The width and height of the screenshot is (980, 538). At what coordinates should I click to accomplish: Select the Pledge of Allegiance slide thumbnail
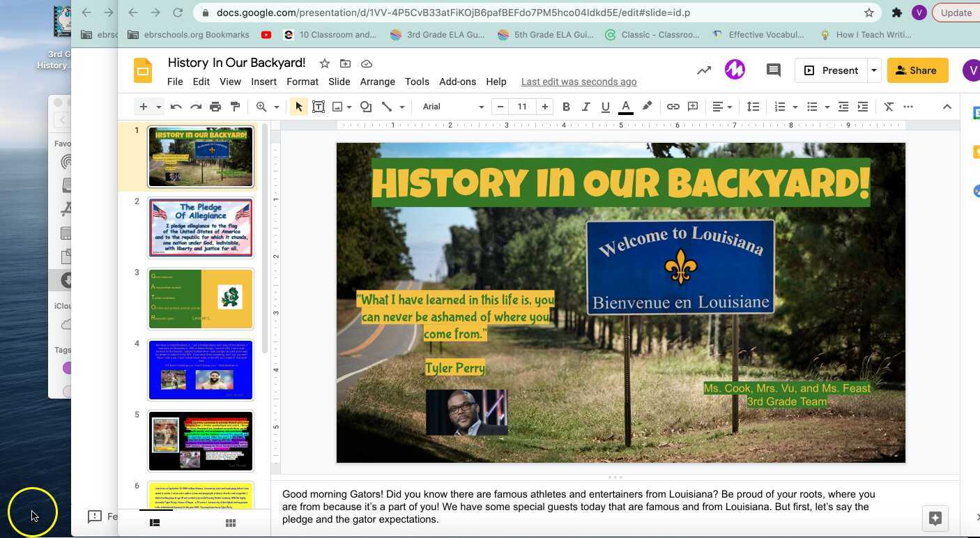(x=201, y=228)
